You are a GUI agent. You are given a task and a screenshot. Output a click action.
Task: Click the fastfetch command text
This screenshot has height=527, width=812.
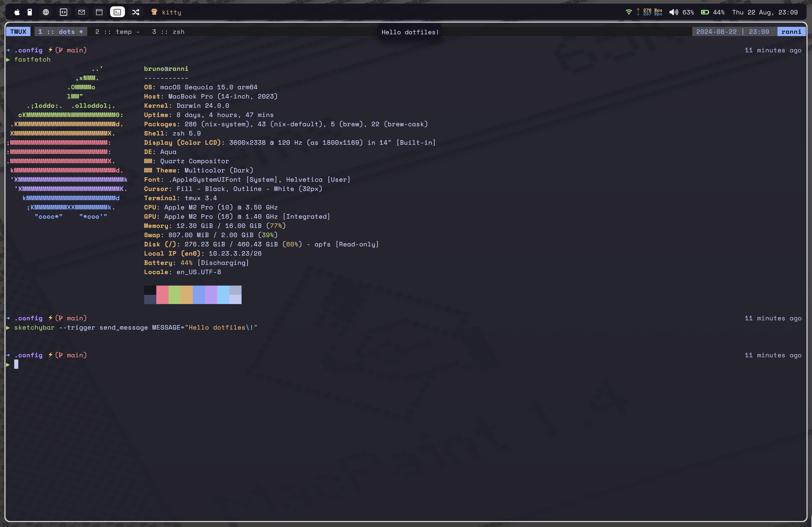tap(32, 59)
